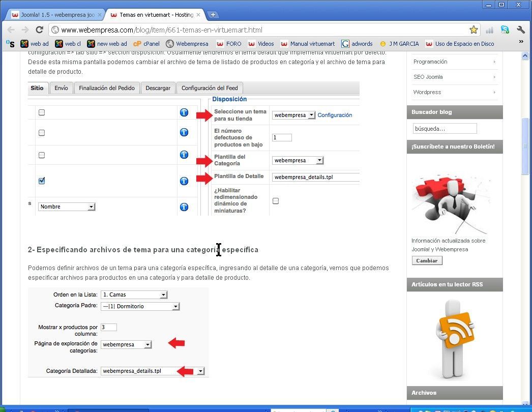Open Categoría Padre dropdown
The height and width of the screenshot is (412, 532).
click(140, 306)
